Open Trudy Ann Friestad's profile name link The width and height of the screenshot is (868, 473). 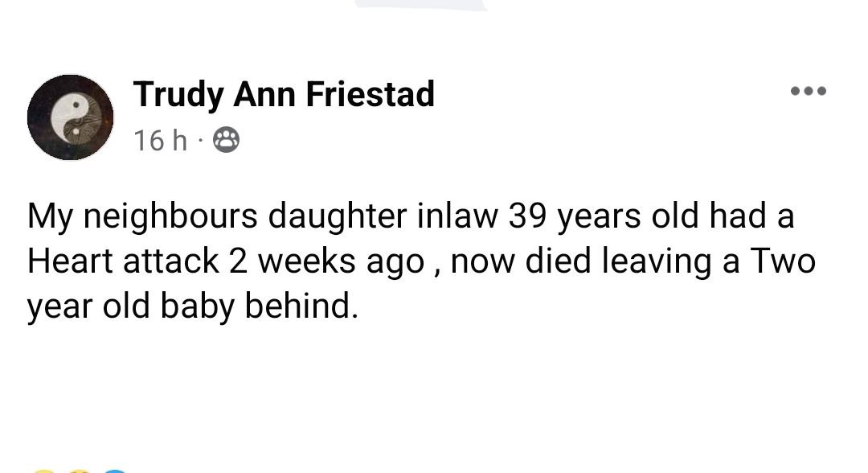[284, 94]
